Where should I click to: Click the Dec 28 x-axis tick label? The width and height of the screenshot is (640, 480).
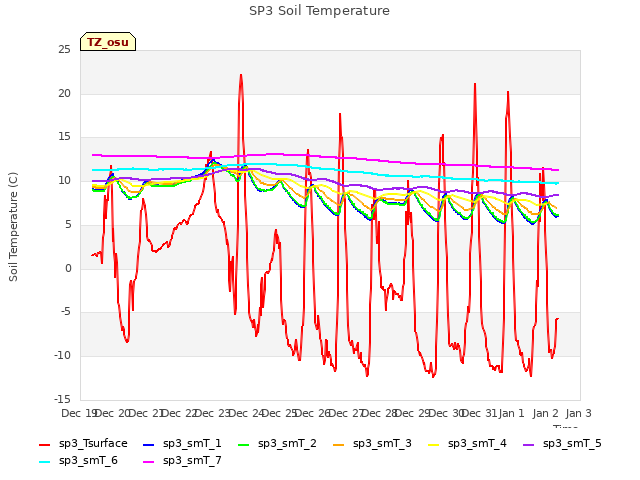click(x=380, y=413)
